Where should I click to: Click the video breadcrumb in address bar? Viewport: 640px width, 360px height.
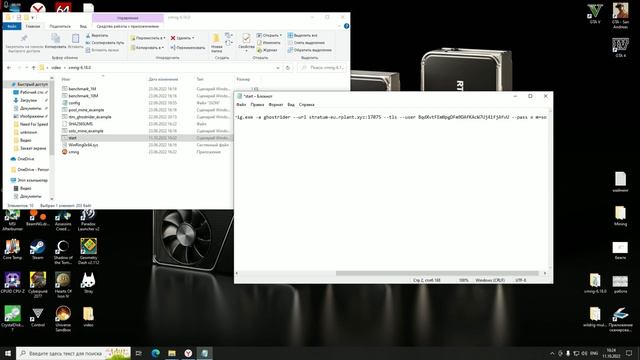[56, 68]
